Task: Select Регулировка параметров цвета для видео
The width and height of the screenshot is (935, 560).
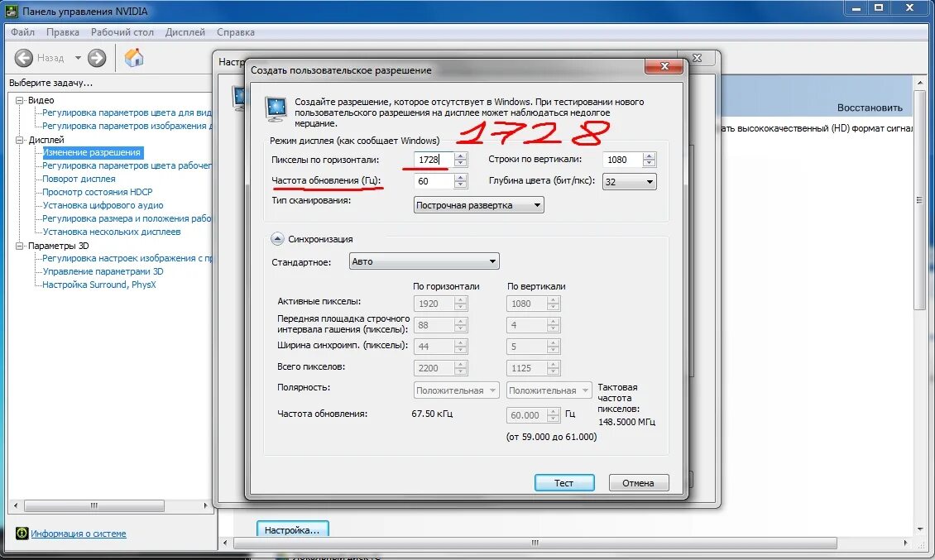Action: 127,112
